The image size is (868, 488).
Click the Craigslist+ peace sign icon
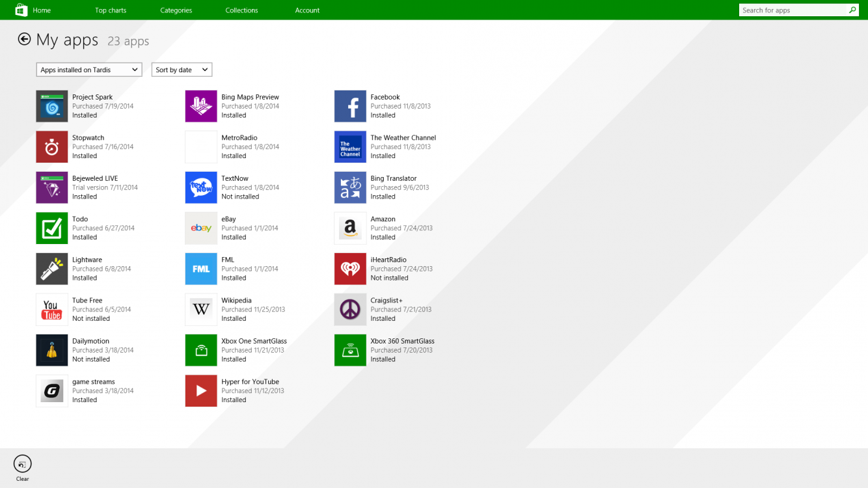(350, 310)
